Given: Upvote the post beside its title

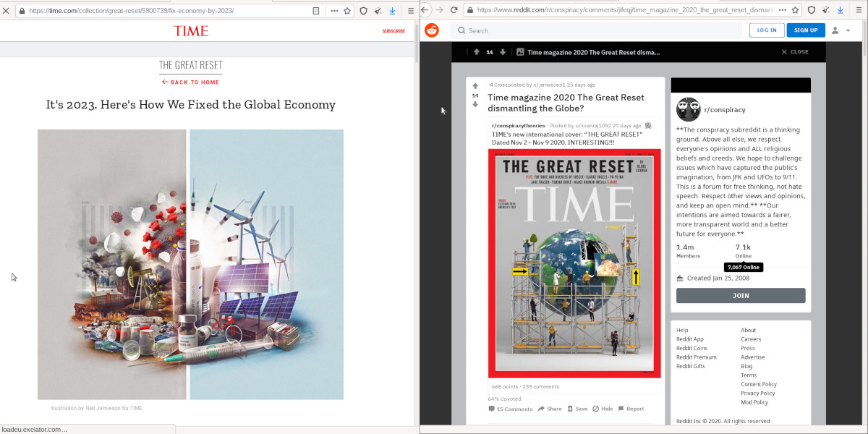Looking at the screenshot, I should (x=475, y=86).
